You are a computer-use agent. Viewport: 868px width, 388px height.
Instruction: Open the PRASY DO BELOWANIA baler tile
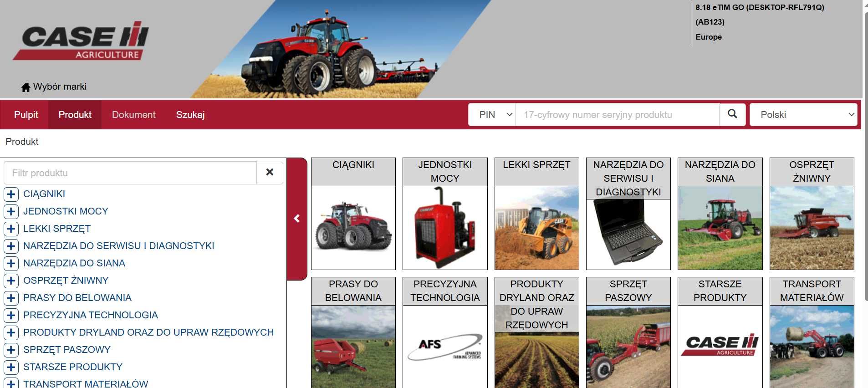point(353,333)
